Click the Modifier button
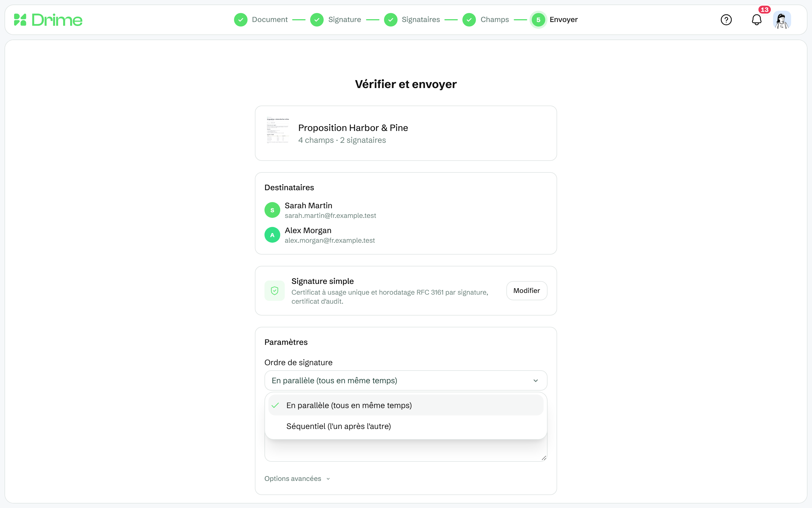This screenshot has height=508, width=812. pyautogui.click(x=526, y=291)
